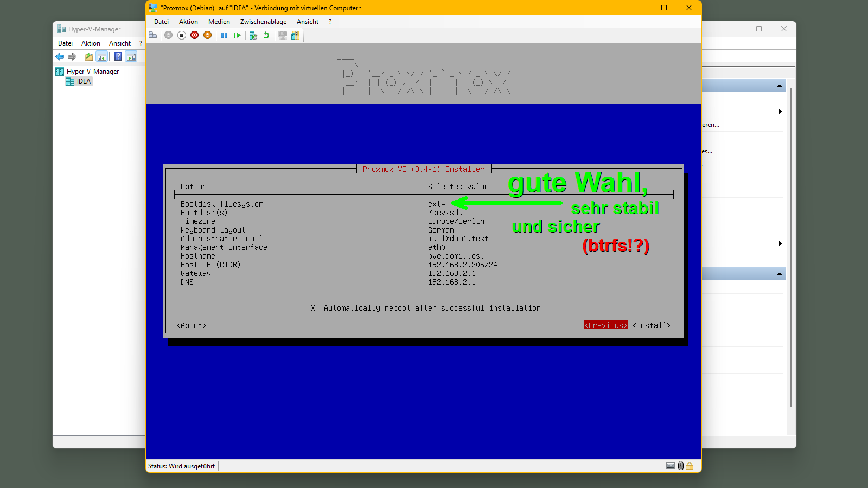
Task: Open the Zwischenablage menu
Action: pyautogui.click(x=263, y=22)
